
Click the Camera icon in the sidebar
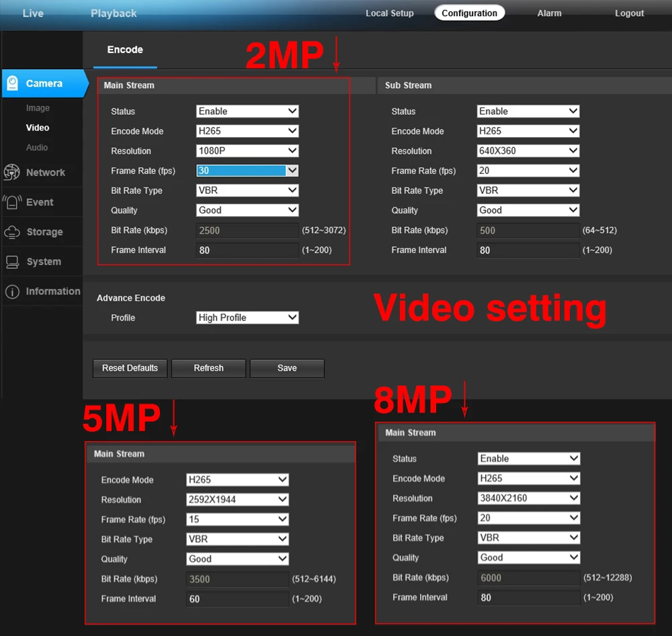(x=12, y=83)
